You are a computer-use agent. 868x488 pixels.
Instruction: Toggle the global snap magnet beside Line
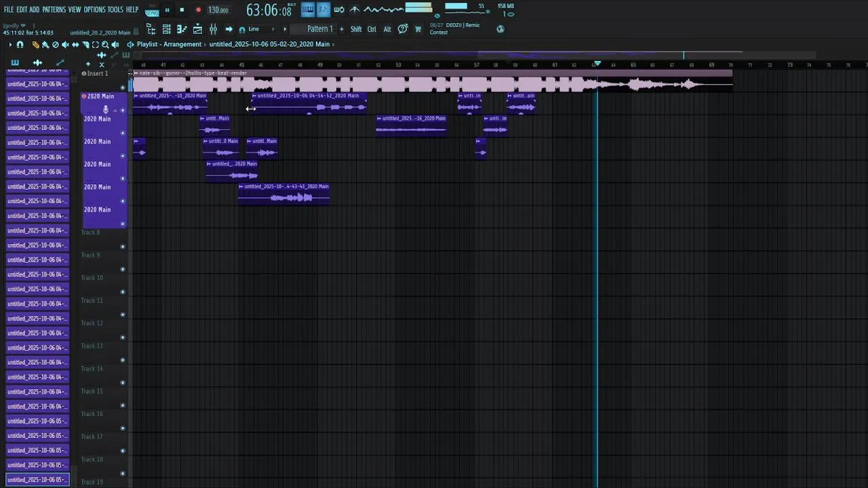(242, 30)
